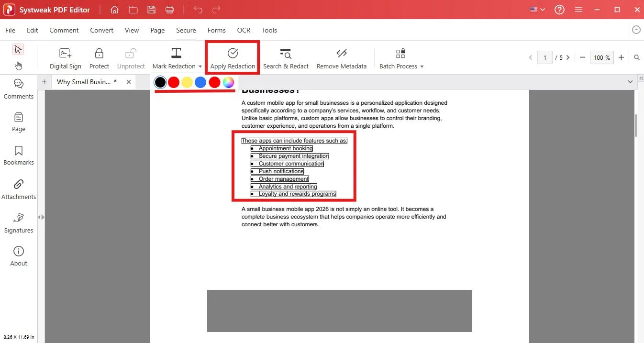Open the hamburger menu in title bar

point(578,10)
